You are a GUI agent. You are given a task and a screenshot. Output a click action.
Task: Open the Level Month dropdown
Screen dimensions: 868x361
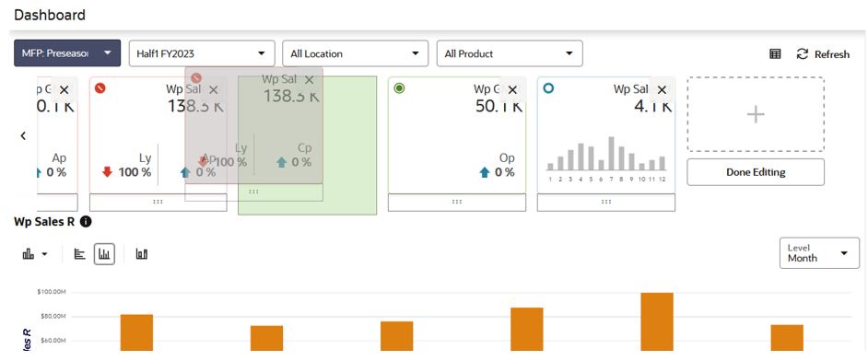coord(819,253)
